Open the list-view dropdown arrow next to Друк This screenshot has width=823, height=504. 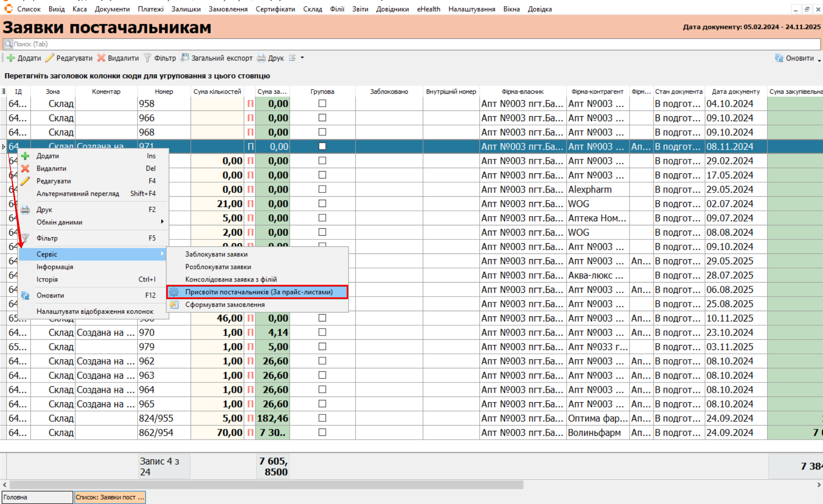pyautogui.click(x=302, y=58)
